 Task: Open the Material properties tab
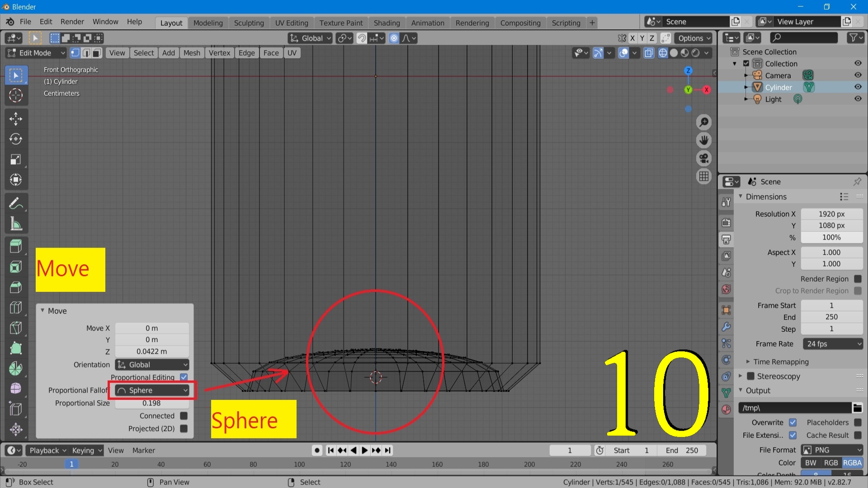point(726,410)
